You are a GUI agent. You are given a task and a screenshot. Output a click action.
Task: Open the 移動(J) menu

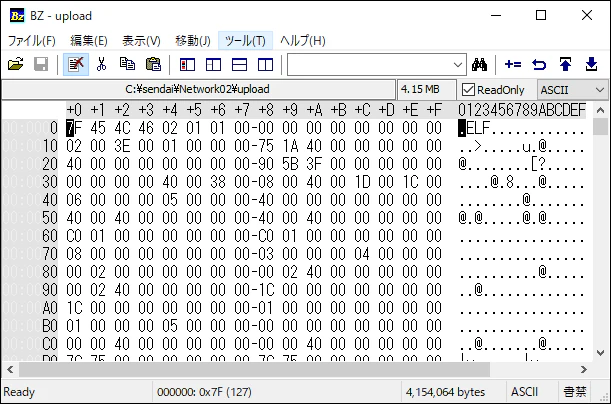point(192,41)
